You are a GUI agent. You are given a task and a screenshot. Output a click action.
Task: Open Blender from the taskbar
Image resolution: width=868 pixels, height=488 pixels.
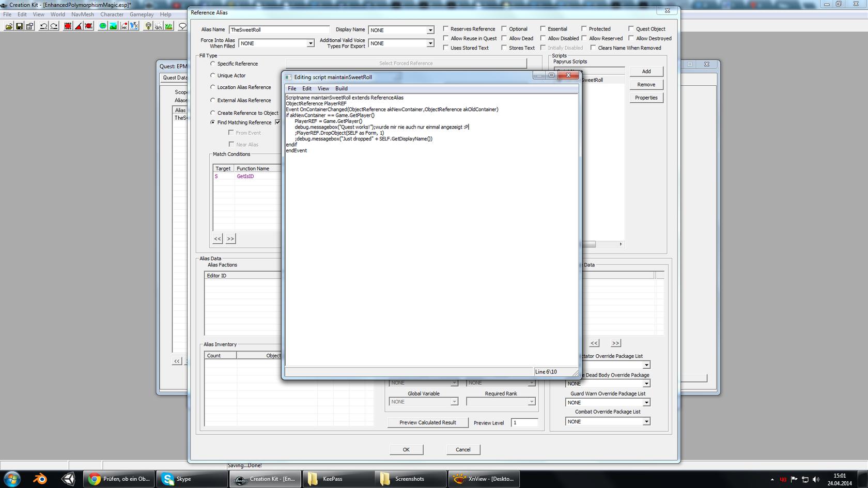pyautogui.click(x=40, y=479)
